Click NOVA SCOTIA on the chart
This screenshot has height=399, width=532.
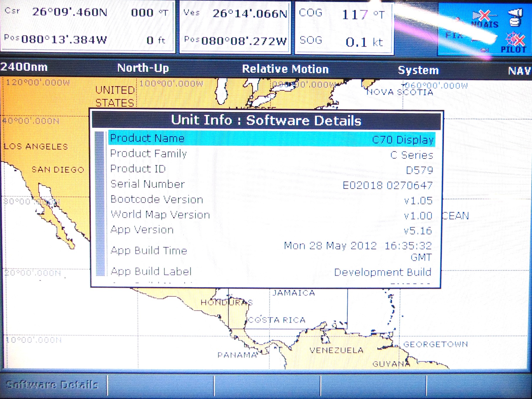400,92
